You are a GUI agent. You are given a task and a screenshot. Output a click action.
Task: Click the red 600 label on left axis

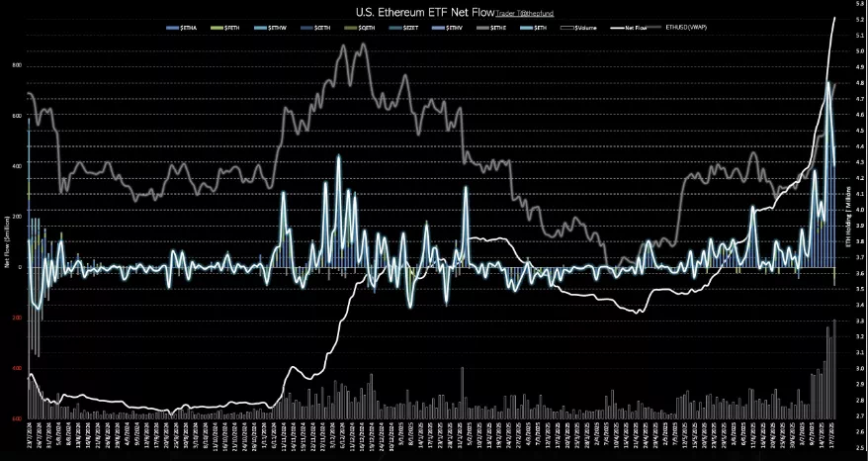coord(17,418)
